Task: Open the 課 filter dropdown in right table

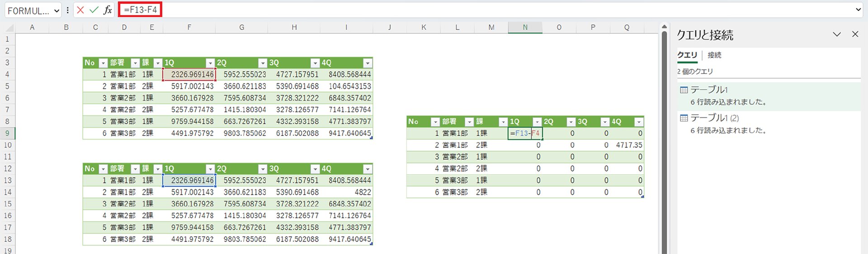Action: [x=503, y=122]
